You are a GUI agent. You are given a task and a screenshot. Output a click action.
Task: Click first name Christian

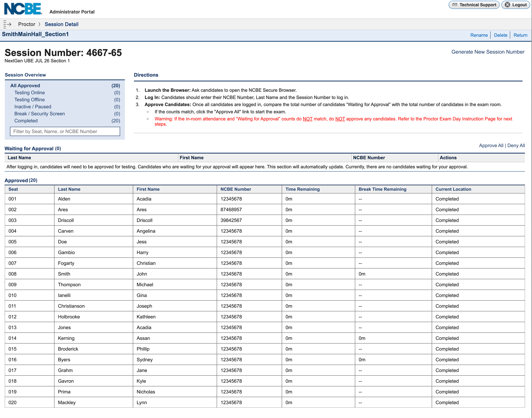[x=146, y=263]
